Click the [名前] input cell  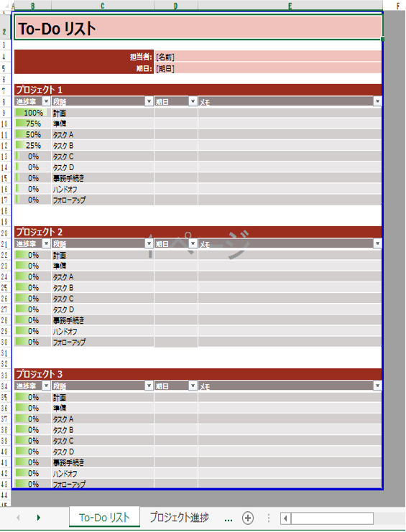268,57
